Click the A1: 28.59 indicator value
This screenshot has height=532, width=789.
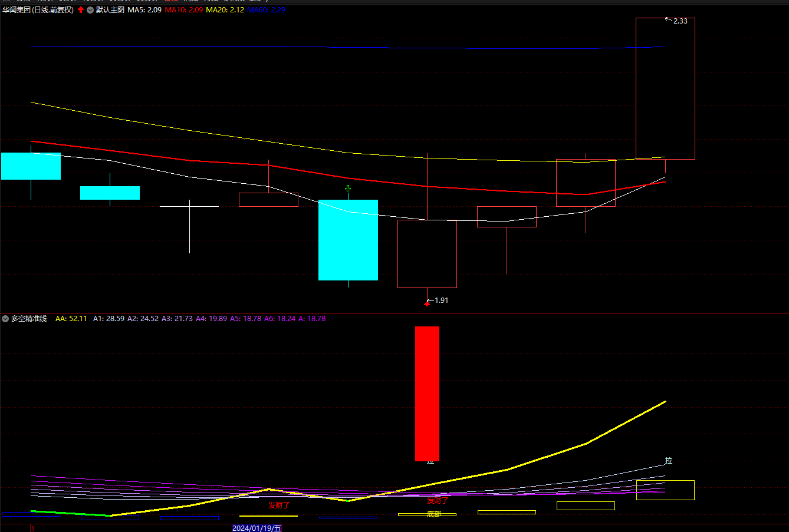point(109,319)
